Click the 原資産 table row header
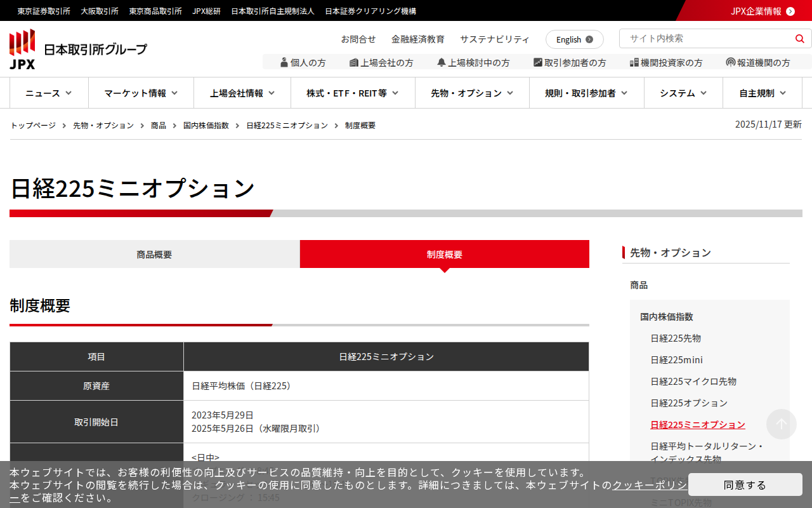The image size is (812, 508). [x=96, y=385]
